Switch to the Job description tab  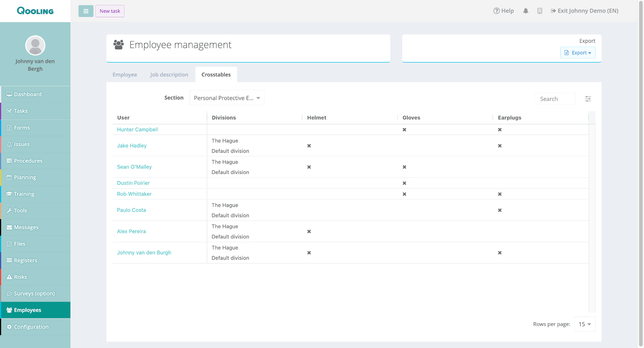(169, 75)
